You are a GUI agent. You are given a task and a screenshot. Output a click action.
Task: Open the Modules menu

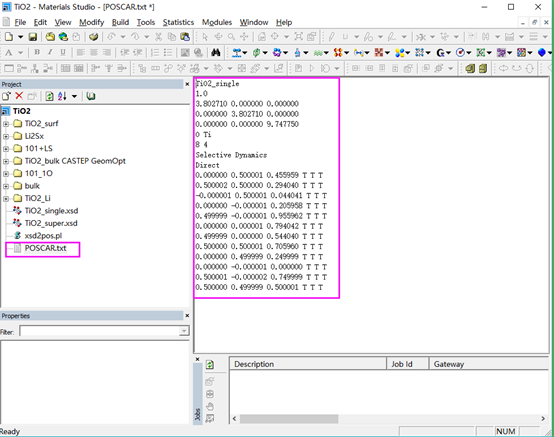click(217, 22)
